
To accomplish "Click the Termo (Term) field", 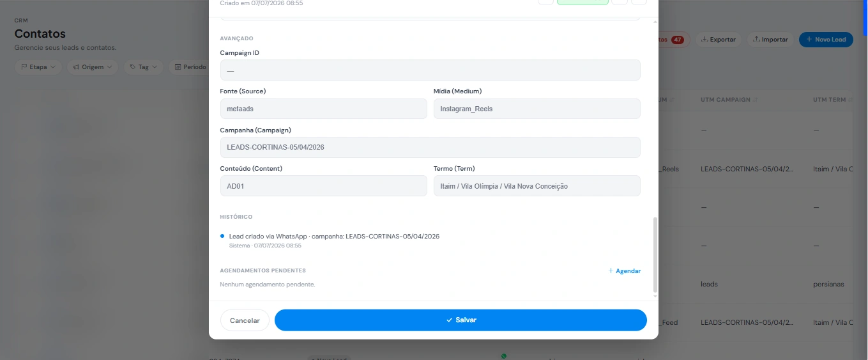I will (537, 186).
